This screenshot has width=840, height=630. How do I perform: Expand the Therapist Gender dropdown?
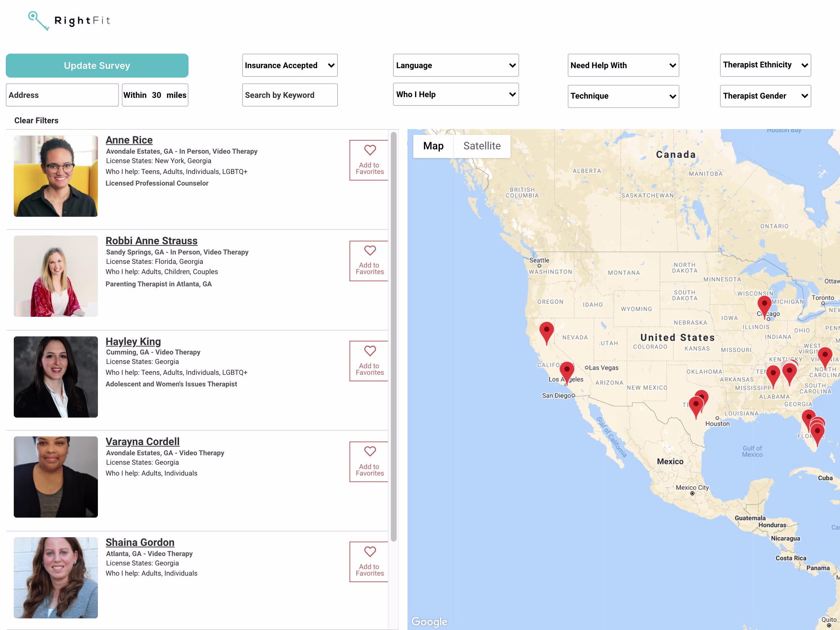(x=765, y=96)
